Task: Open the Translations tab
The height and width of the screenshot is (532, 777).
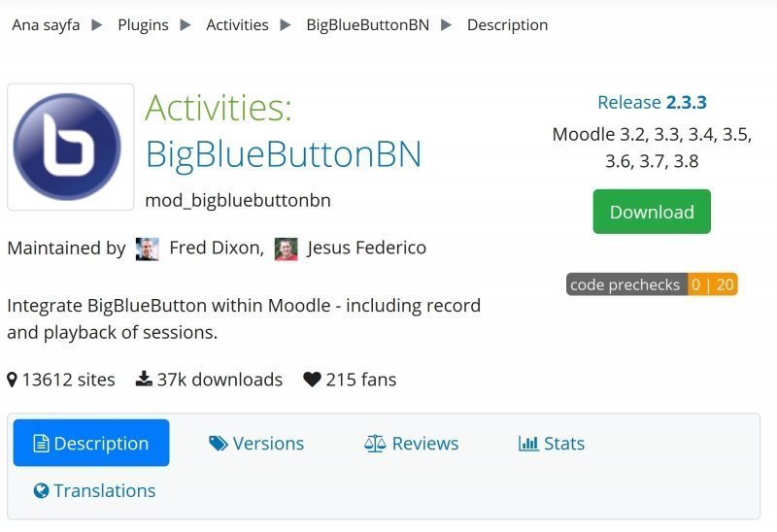Action: [x=104, y=491]
